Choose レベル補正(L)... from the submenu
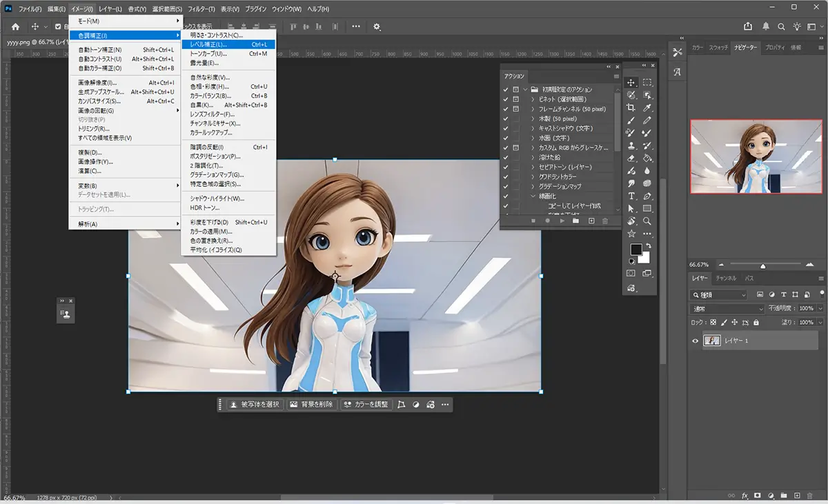Viewport: 828px width, 504px height. 208,44
